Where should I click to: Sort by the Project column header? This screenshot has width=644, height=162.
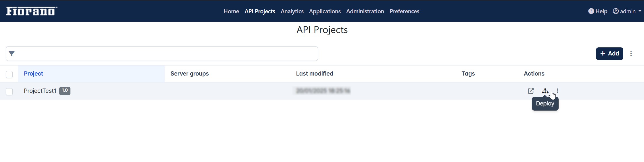(33, 74)
